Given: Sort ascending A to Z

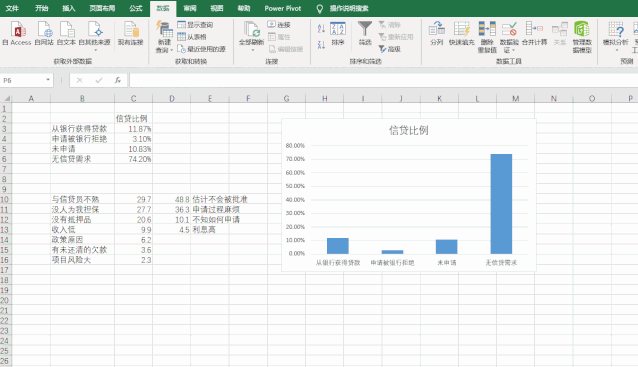Looking at the screenshot, I should tap(321, 28).
